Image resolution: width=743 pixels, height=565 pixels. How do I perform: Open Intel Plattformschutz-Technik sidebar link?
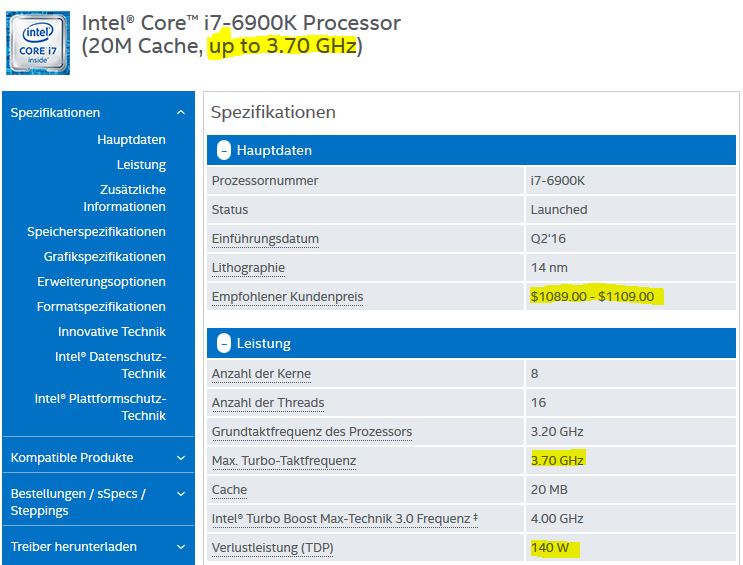point(100,407)
